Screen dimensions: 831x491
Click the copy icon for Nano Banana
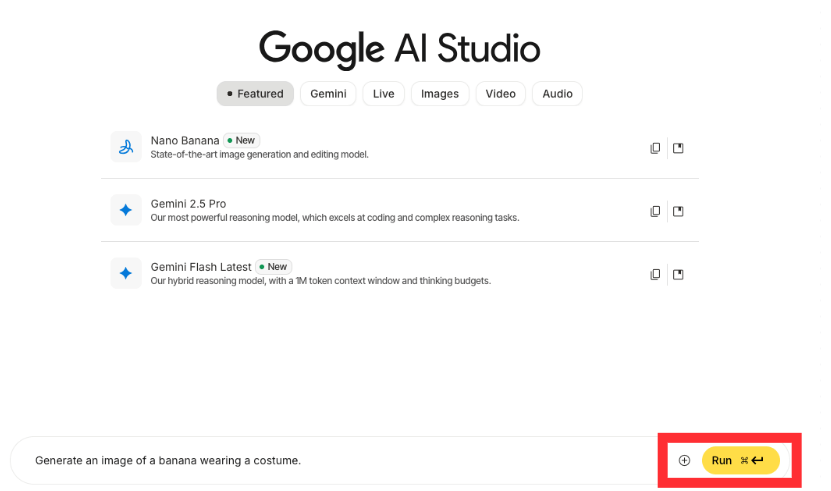[x=655, y=148]
